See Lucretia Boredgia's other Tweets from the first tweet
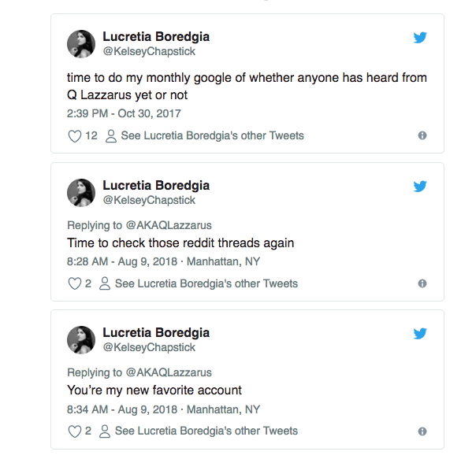 pos(204,136)
